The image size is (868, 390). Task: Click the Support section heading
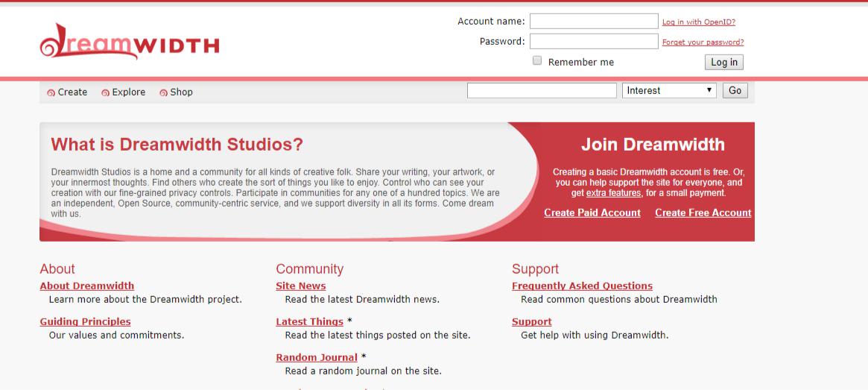coord(535,269)
